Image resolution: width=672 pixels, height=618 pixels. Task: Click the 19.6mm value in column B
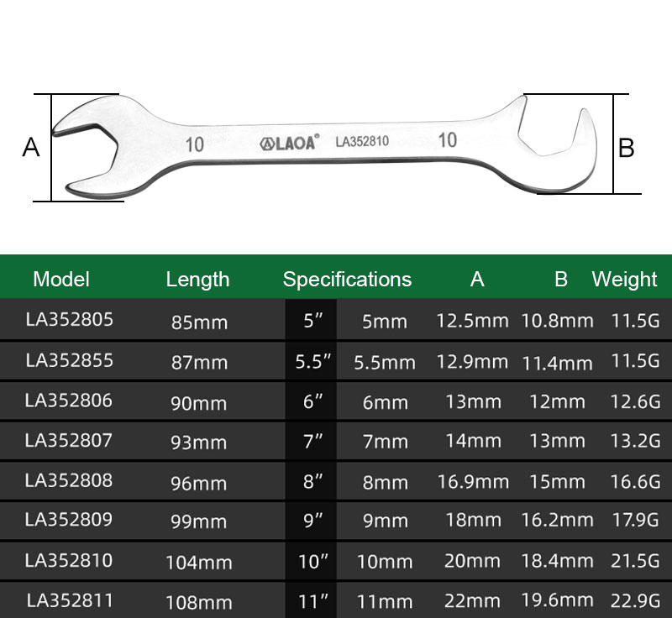pyautogui.click(x=557, y=600)
